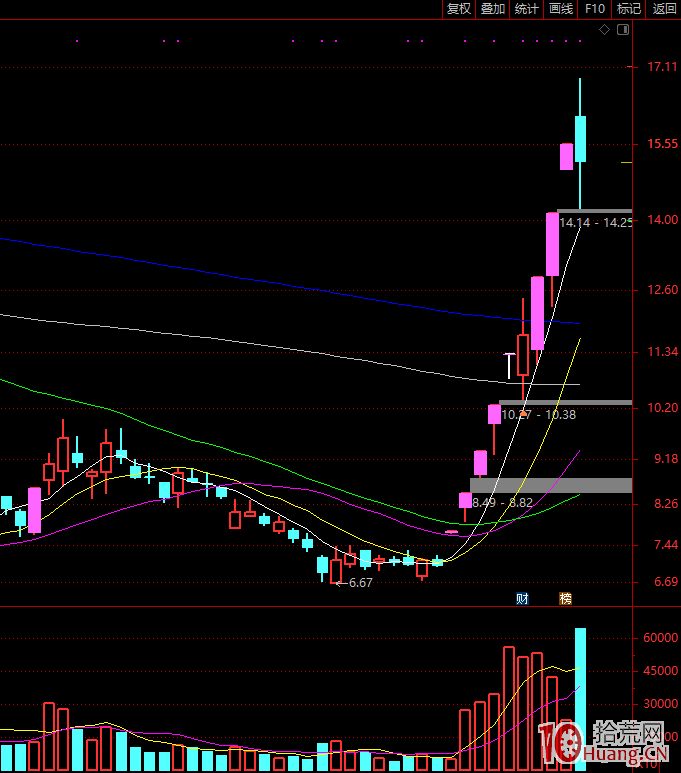Click the 7.44 price axis label

(666, 545)
